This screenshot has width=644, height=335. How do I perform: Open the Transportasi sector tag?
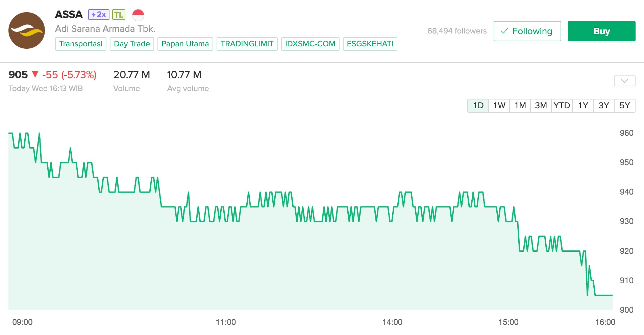tap(81, 44)
